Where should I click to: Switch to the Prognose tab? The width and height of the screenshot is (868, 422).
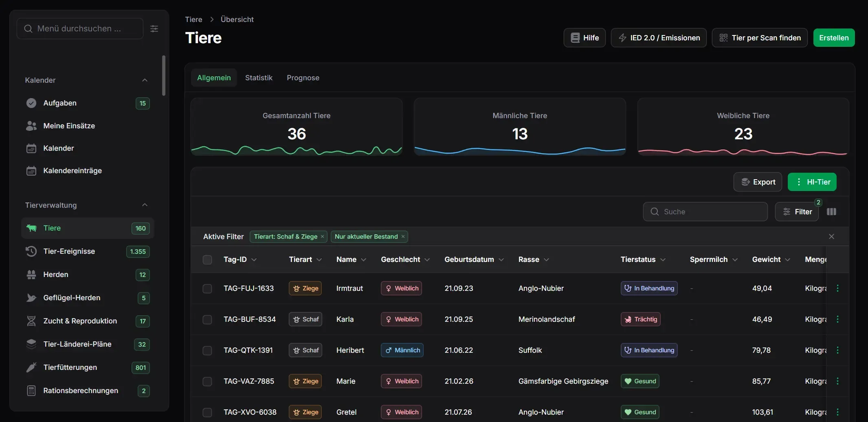[x=303, y=78]
